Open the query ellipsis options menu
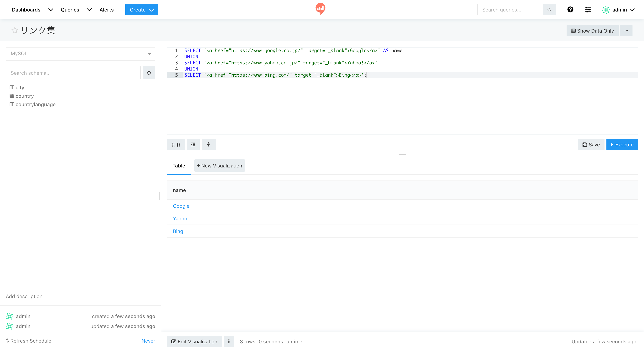Image resolution: width=644 pixels, height=351 pixels. point(626,31)
